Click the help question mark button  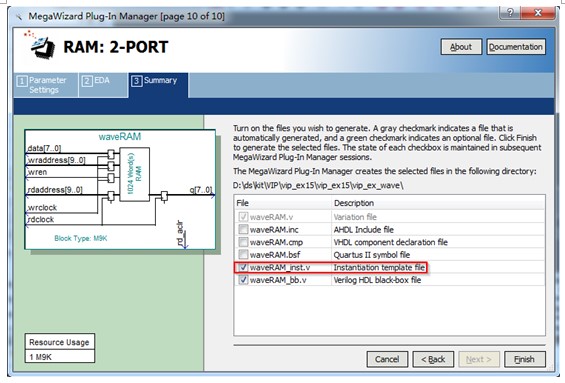click(x=510, y=13)
